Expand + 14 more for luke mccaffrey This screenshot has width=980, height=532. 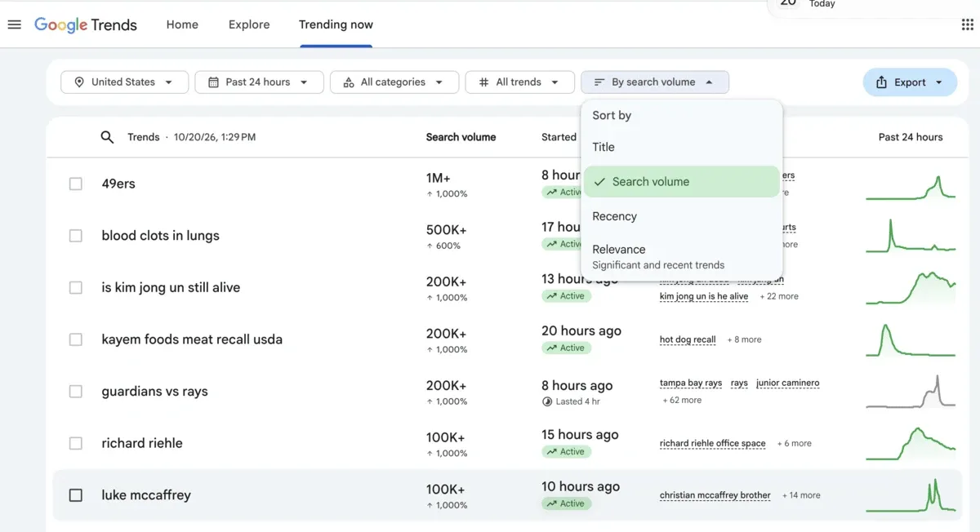tap(801, 495)
